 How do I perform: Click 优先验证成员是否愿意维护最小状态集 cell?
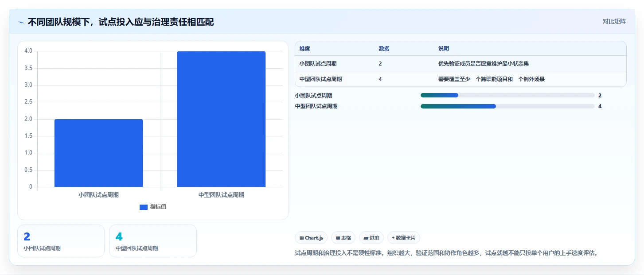coord(484,64)
